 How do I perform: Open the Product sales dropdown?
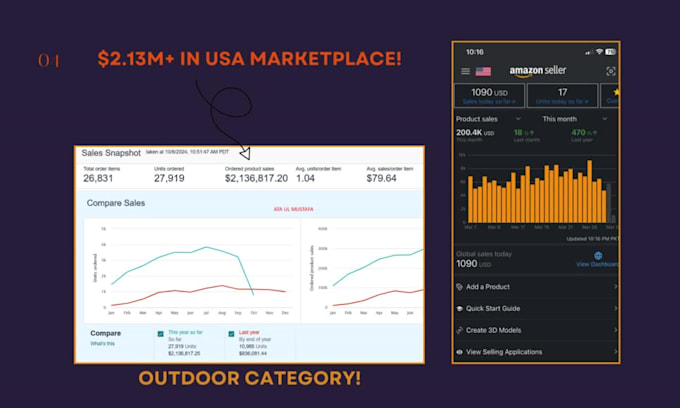click(x=488, y=119)
